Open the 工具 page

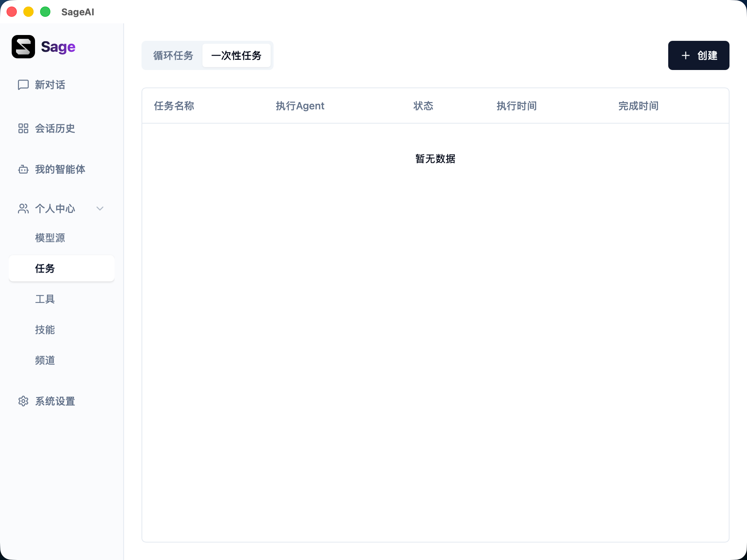pyautogui.click(x=45, y=299)
